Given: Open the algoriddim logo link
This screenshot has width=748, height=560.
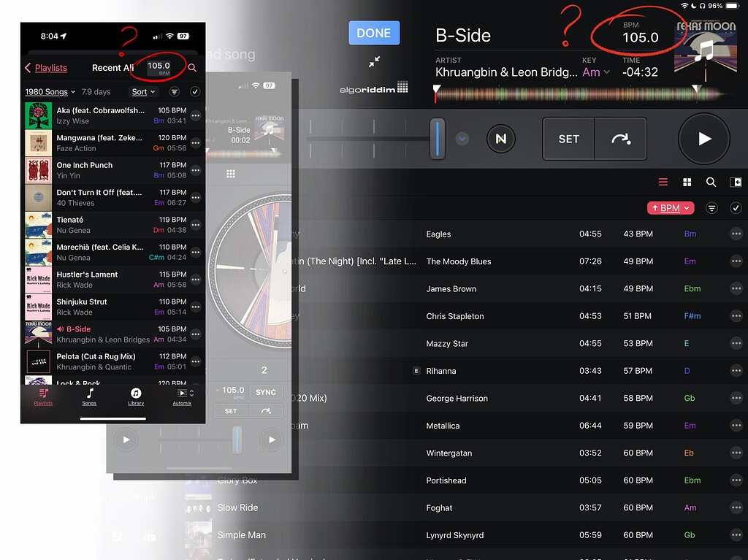Looking at the screenshot, I should (x=373, y=88).
